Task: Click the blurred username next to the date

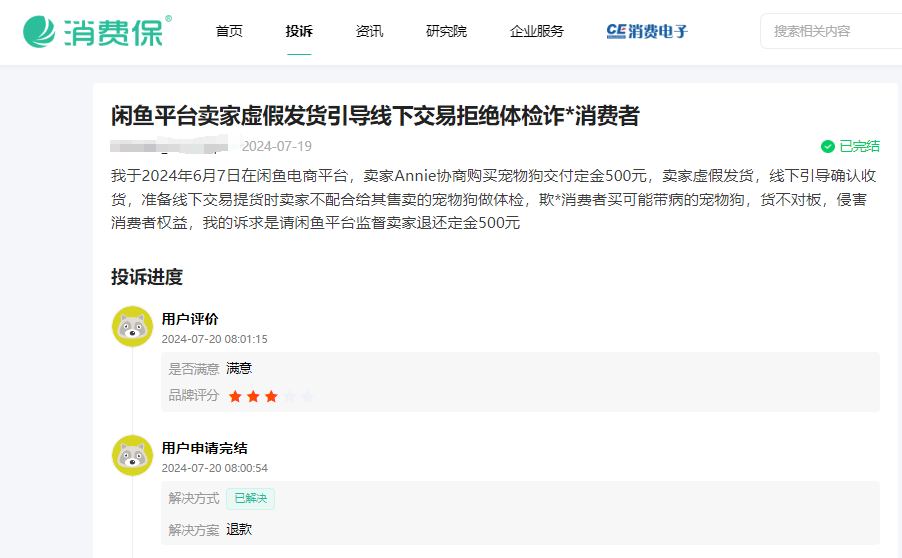Action: [x=174, y=144]
